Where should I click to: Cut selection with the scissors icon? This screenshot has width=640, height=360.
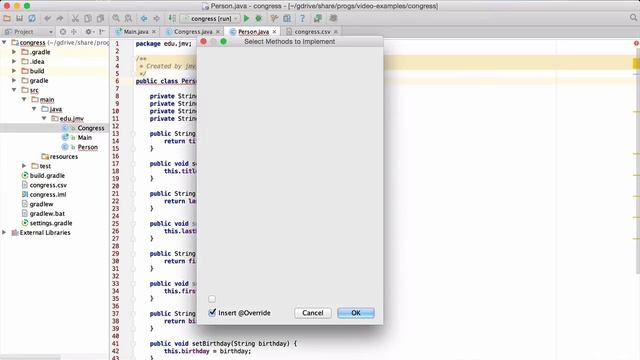point(75,18)
